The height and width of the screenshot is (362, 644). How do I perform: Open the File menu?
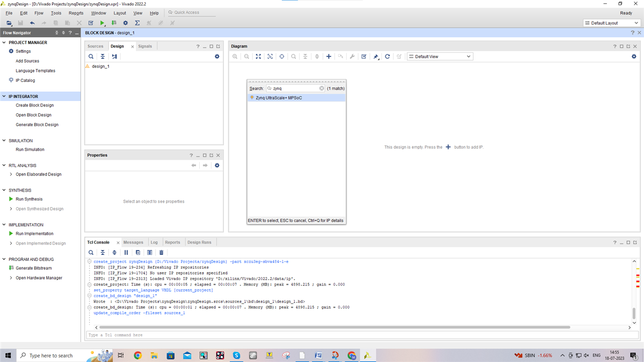[9, 13]
